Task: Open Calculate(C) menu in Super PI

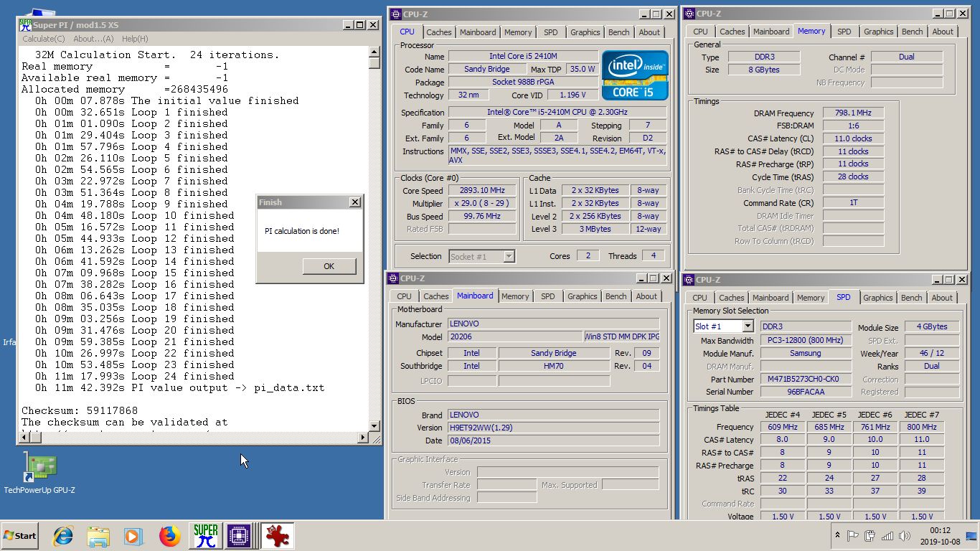Action: [43, 39]
